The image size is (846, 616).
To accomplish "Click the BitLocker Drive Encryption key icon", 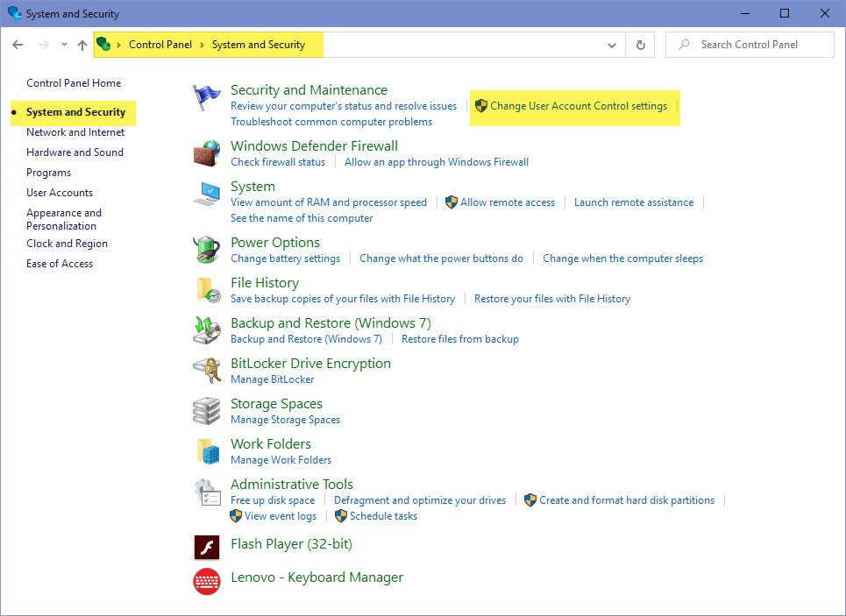I will coord(207,371).
